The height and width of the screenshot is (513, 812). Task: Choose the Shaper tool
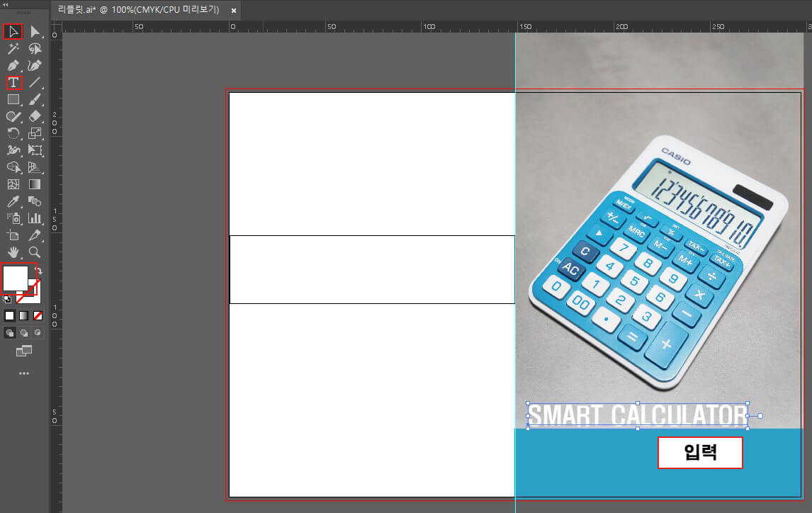13,116
